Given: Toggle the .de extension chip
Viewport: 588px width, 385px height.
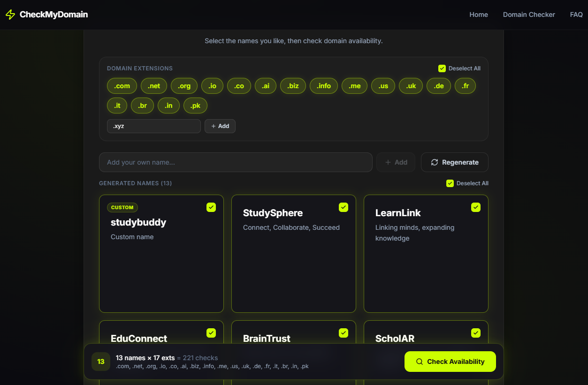Looking at the screenshot, I should [439, 86].
